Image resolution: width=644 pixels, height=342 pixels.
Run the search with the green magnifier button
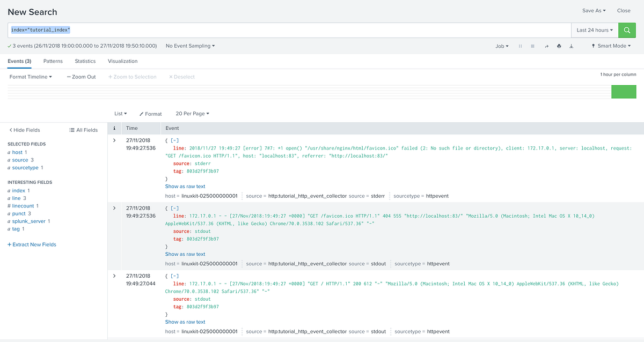[x=627, y=30]
